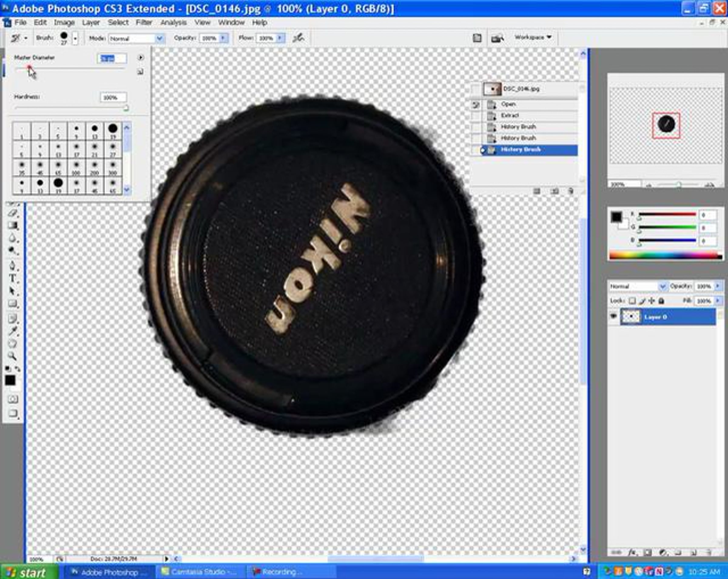Image resolution: width=728 pixels, height=579 pixels.
Task: Open the Filter menu
Action: 144,23
